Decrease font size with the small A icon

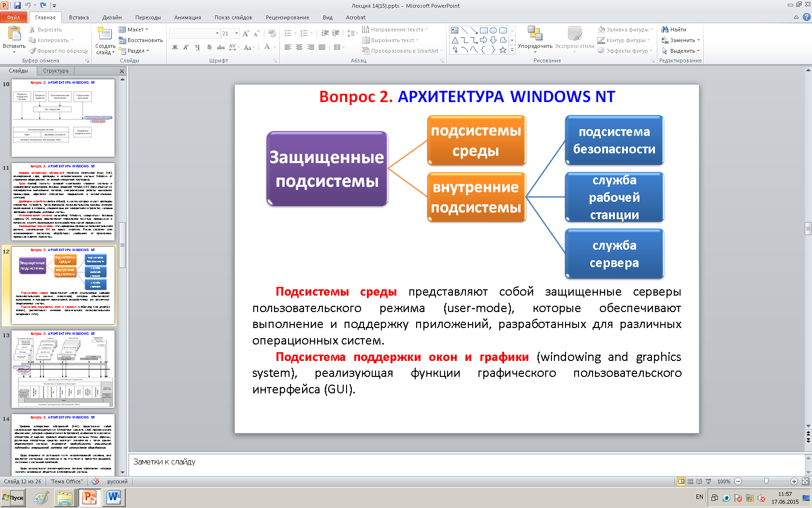tap(256, 33)
